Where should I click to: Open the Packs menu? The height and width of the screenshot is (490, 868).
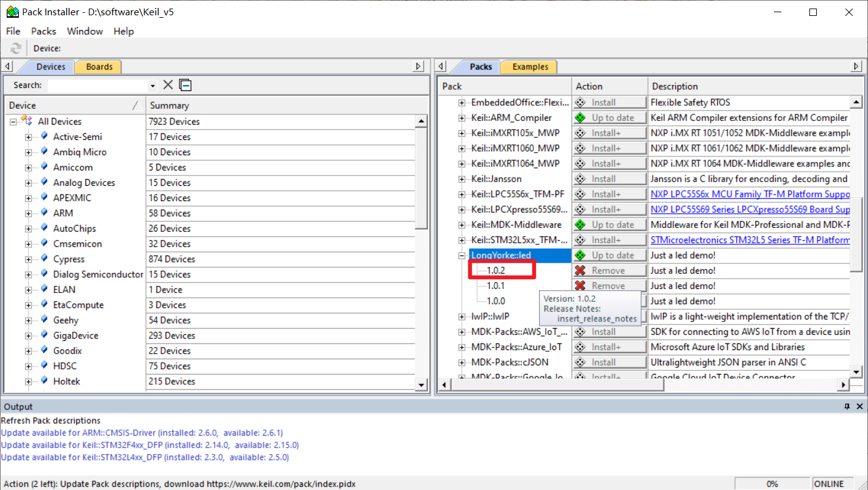click(x=43, y=31)
